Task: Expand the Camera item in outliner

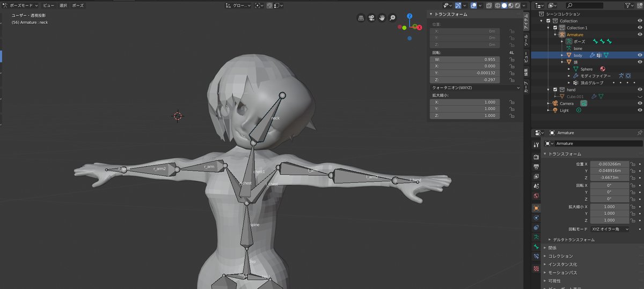Action: coord(548,103)
